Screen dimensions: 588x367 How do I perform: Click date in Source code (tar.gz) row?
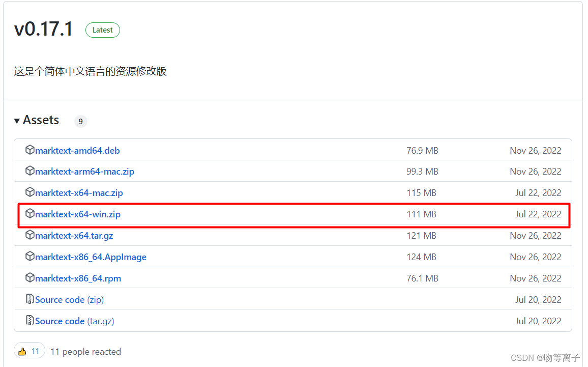tap(538, 321)
